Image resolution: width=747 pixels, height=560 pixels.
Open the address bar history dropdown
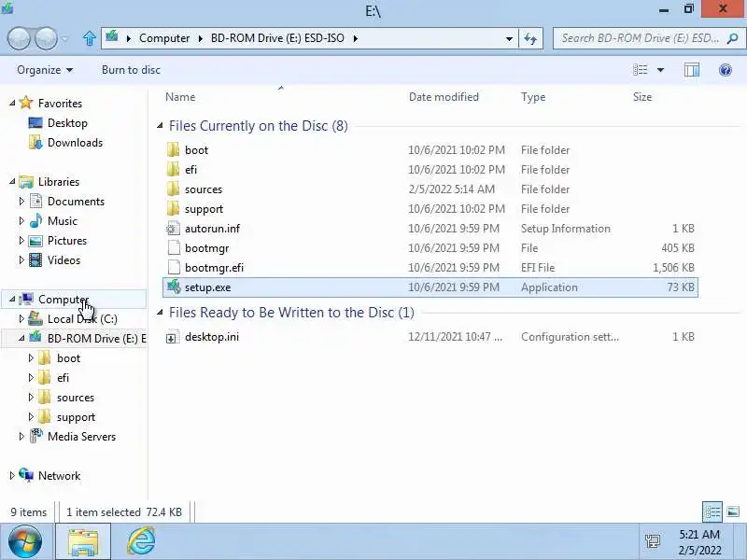click(x=509, y=38)
